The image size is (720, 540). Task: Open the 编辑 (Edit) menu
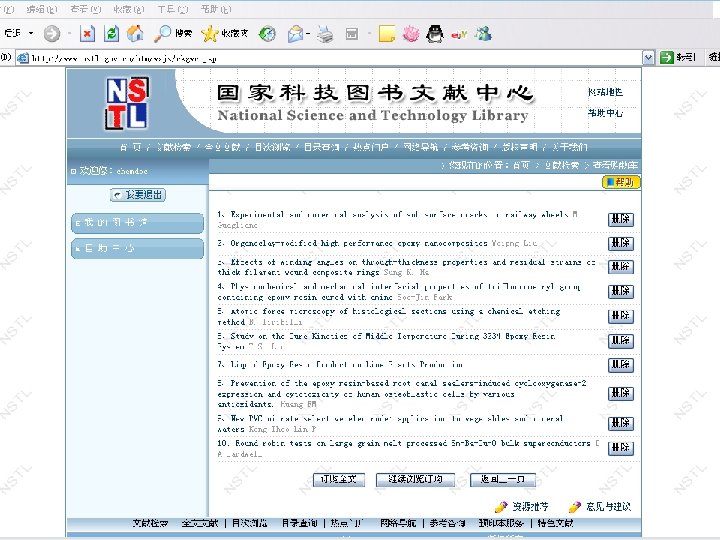pos(42,9)
